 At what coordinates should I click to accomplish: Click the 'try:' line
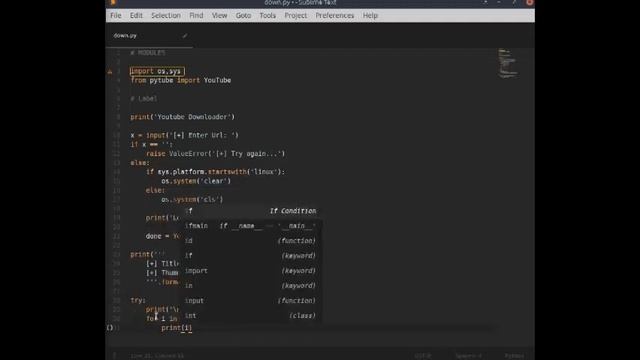pos(138,300)
